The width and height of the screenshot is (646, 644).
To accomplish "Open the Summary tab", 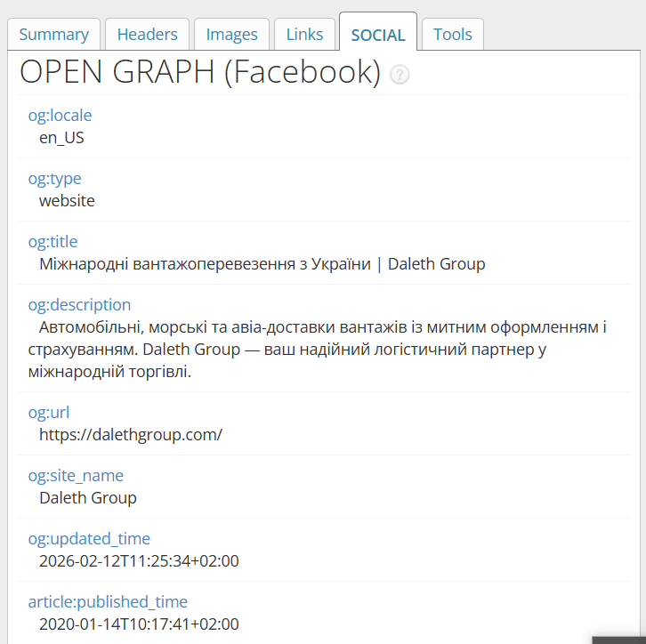I will (54, 34).
